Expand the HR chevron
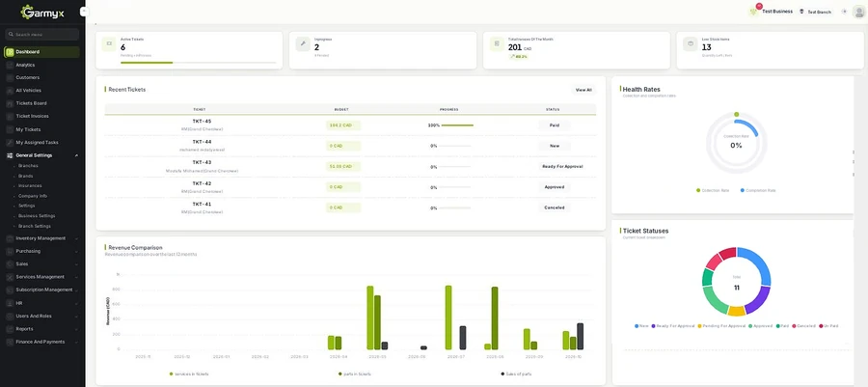Image resolution: width=868 pixels, height=387 pixels. pyautogui.click(x=76, y=303)
